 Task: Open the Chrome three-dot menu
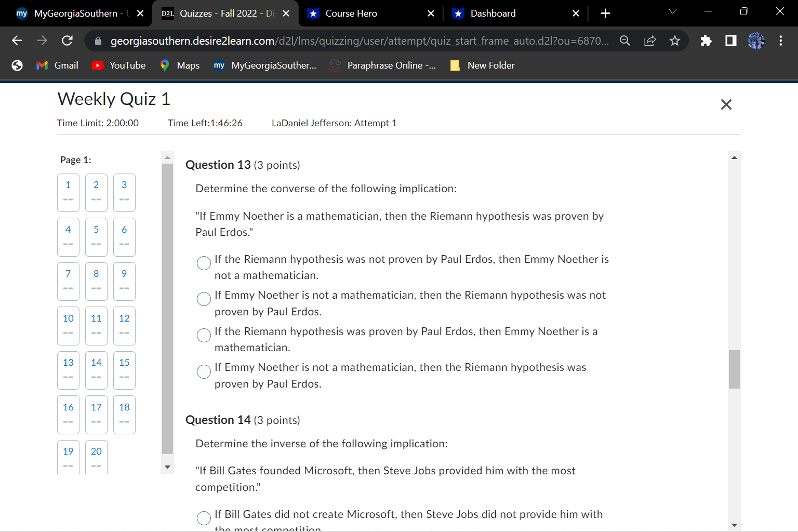point(781,41)
